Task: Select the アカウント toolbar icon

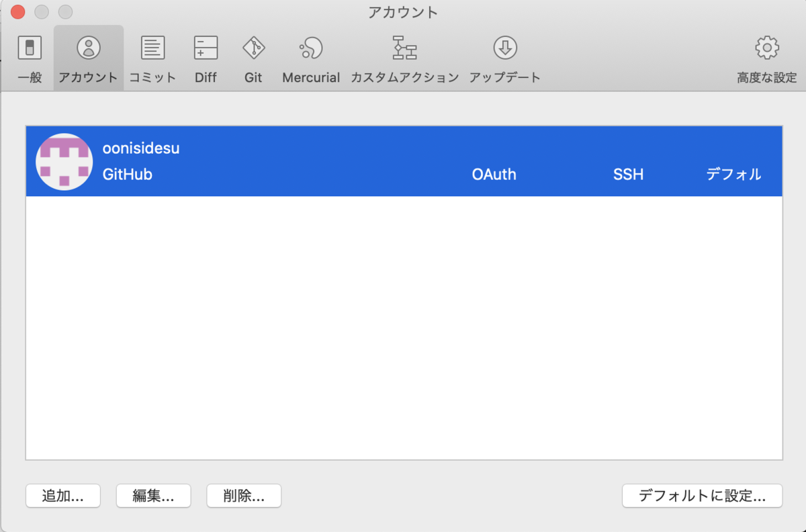Action: coord(88,48)
